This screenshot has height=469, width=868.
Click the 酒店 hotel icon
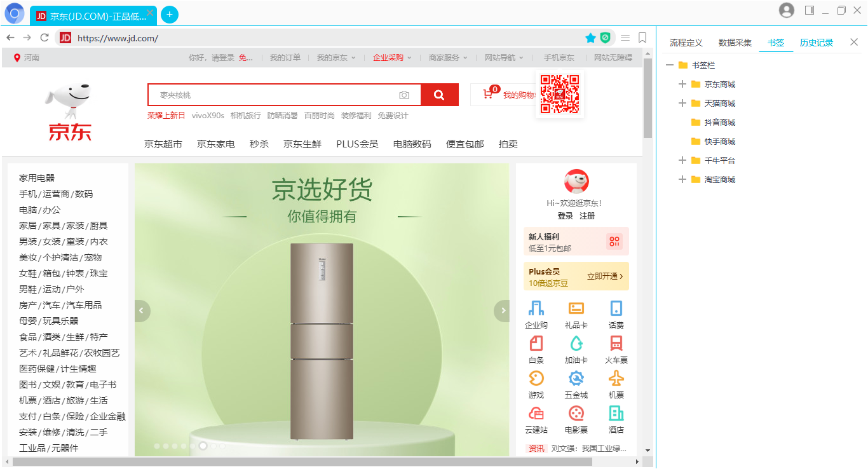tap(616, 413)
